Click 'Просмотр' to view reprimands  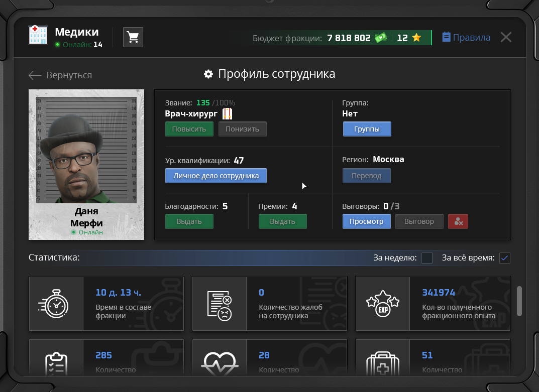point(367,221)
